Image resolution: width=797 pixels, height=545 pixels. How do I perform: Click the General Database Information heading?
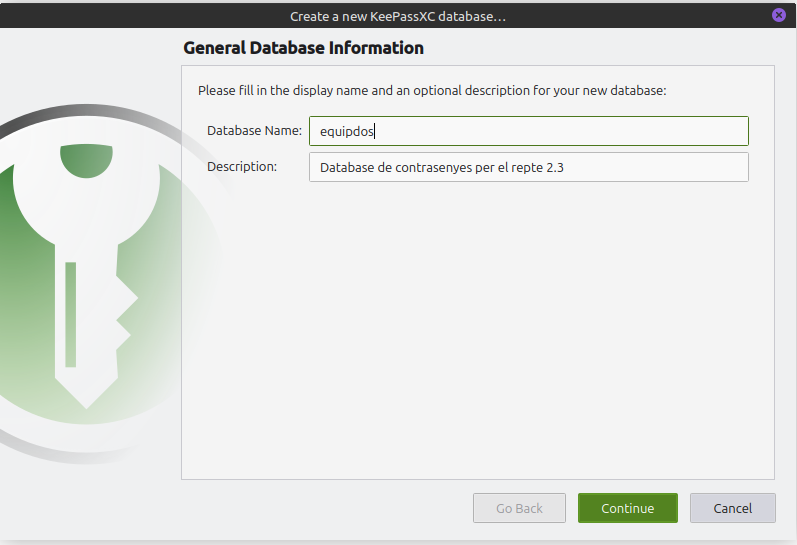tap(303, 48)
